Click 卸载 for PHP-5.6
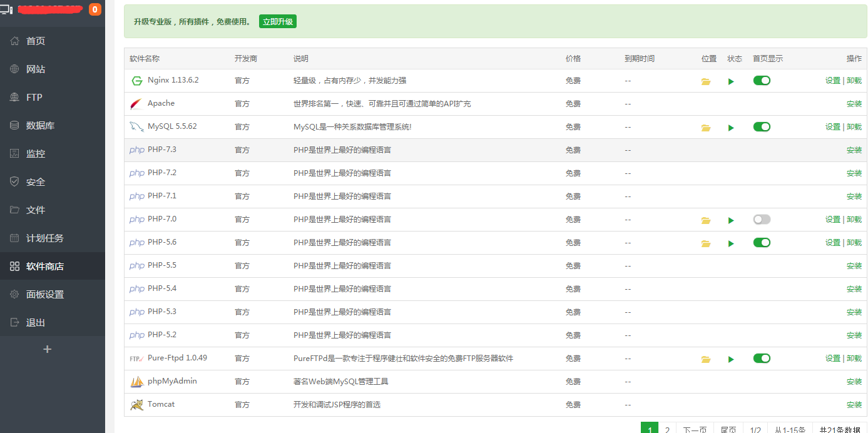868x433 pixels. tap(854, 243)
